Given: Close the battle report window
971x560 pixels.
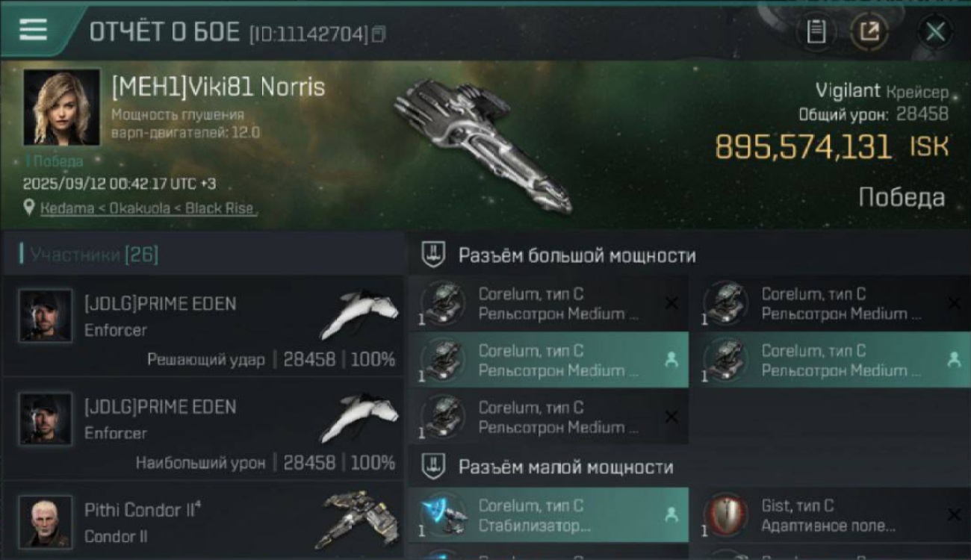Looking at the screenshot, I should point(935,32).
